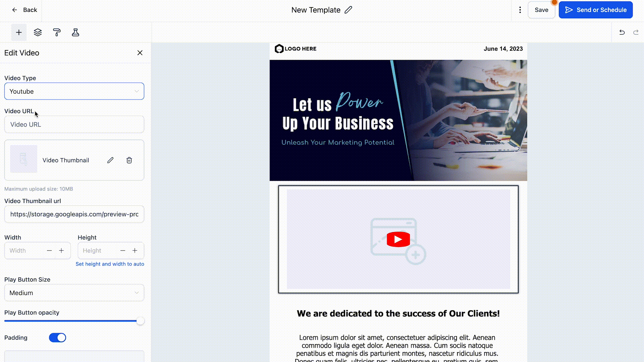
Task: Click the Video URL input field
Action: (74, 124)
